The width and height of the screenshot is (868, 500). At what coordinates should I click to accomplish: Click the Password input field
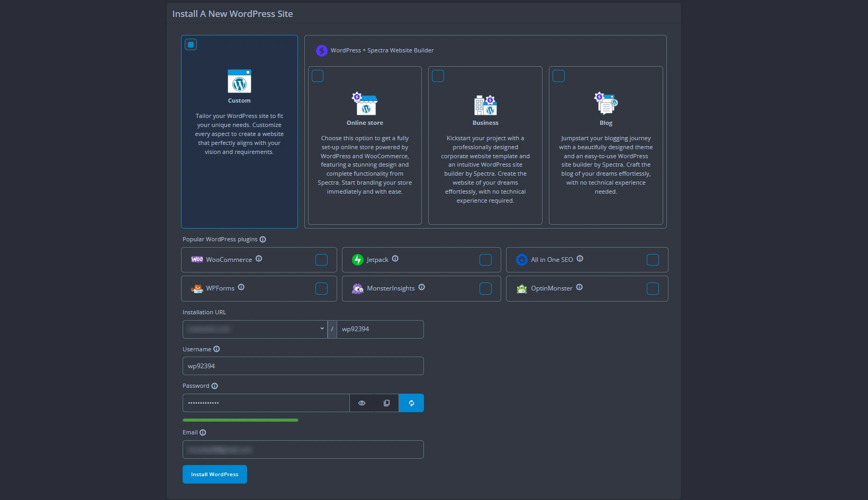(266, 403)
